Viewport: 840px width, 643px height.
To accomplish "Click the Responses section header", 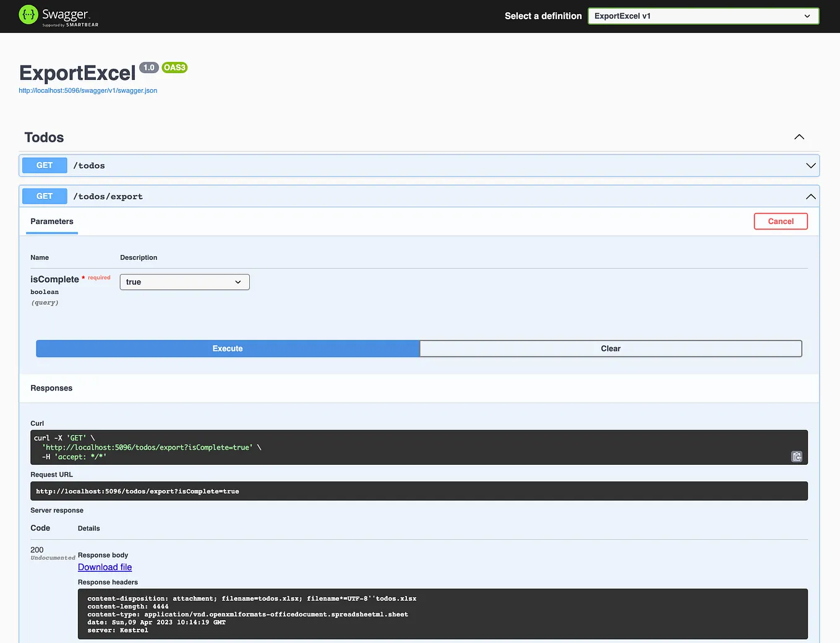I will [51, 388].
